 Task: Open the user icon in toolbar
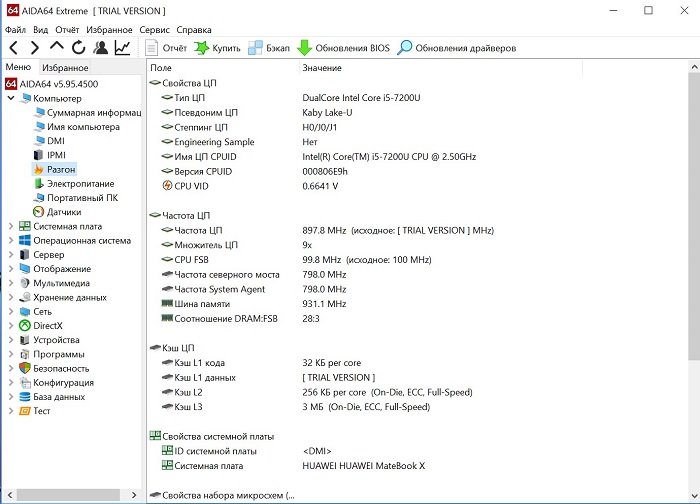(101, 47)
